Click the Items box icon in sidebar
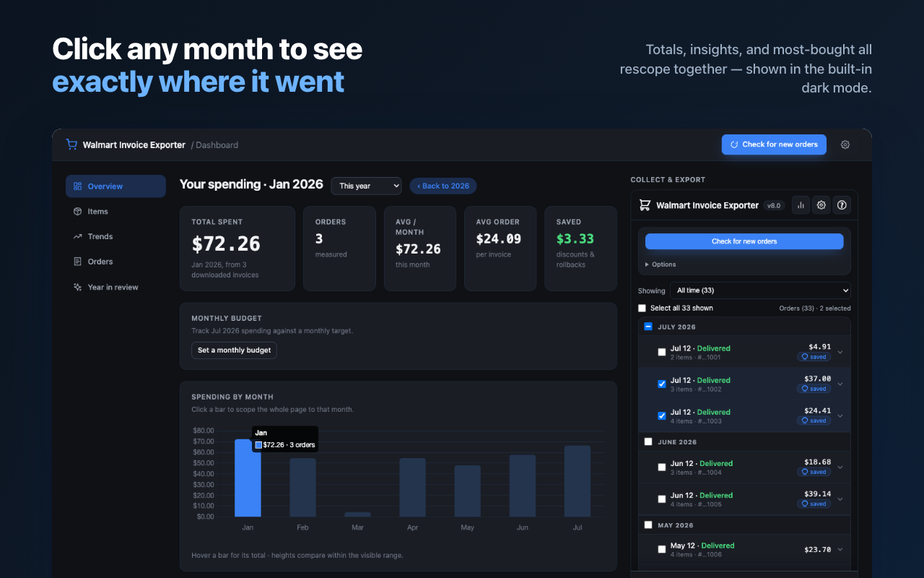The image size is (924, 578). click(x=78, y=212)
